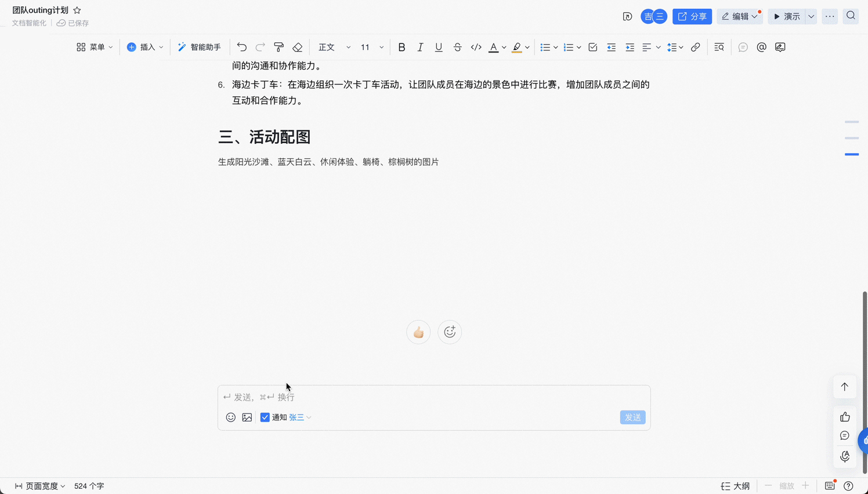Image resolution: width=868 pixels, height=494 pixels.
Task: Star the 团队outing计划 document
Action: point(77,10)
